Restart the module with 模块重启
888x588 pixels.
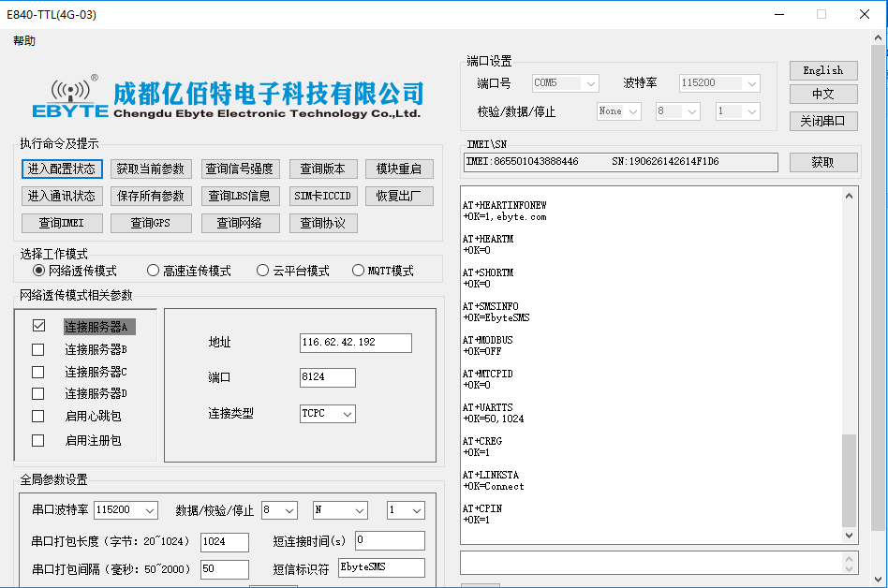tap(398, 169)
